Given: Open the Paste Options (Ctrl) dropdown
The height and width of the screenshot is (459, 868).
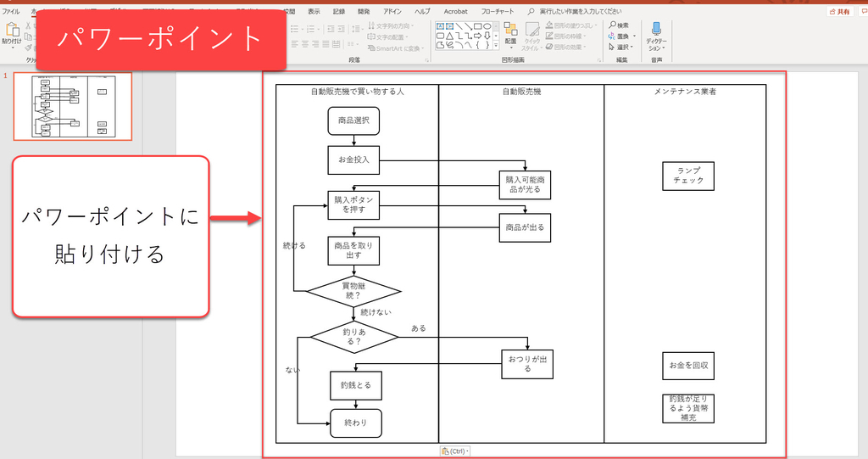Looking at the screenshot, I should [x=455, y=451].
